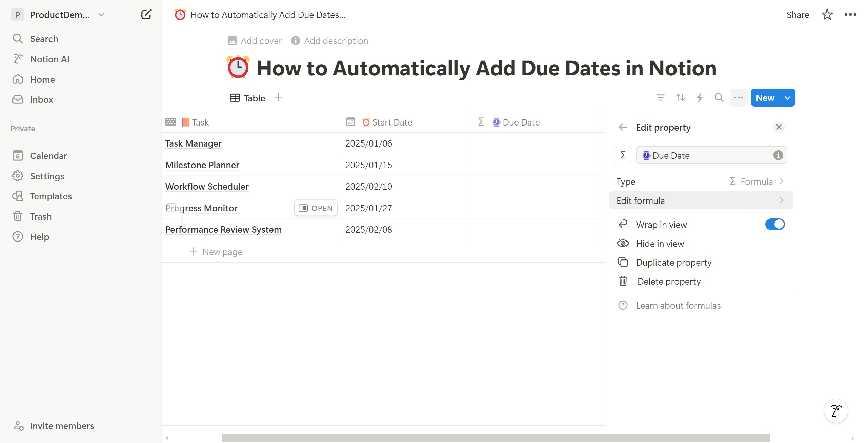This screenshot has height=443, width=868.
Task: Click the compose new page icon
Action: (146, 15)
